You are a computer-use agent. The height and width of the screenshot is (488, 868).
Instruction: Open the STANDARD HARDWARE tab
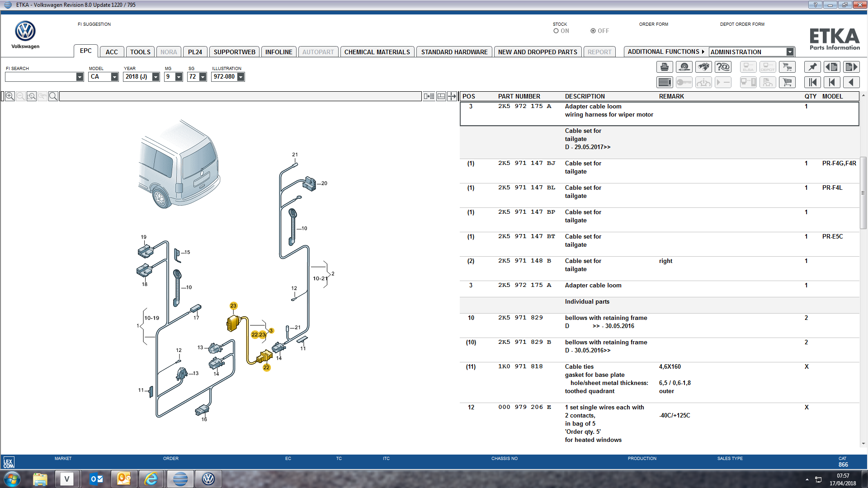(x=454, y=52)
